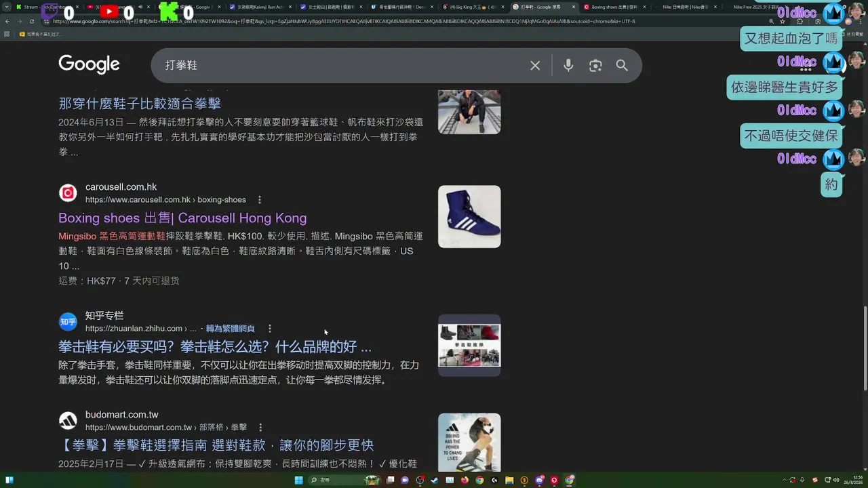The height and width of the screenshot is (488, 868).
Task: Click the browser address bar URL
Action: [344, 21]
